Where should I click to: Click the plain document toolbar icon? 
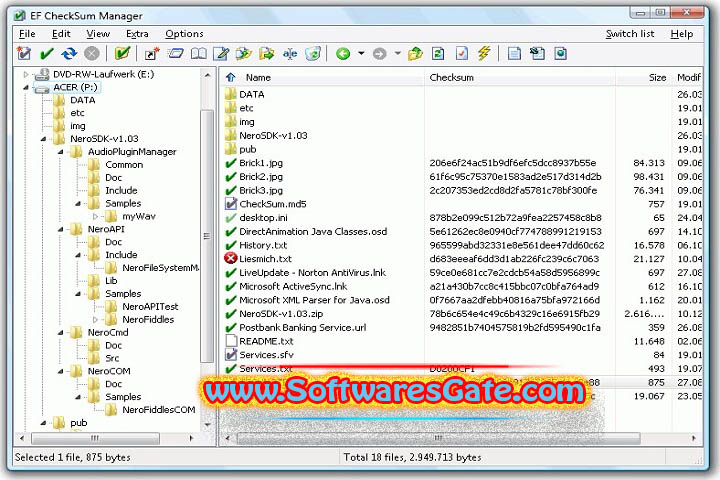tap(514, 54)
